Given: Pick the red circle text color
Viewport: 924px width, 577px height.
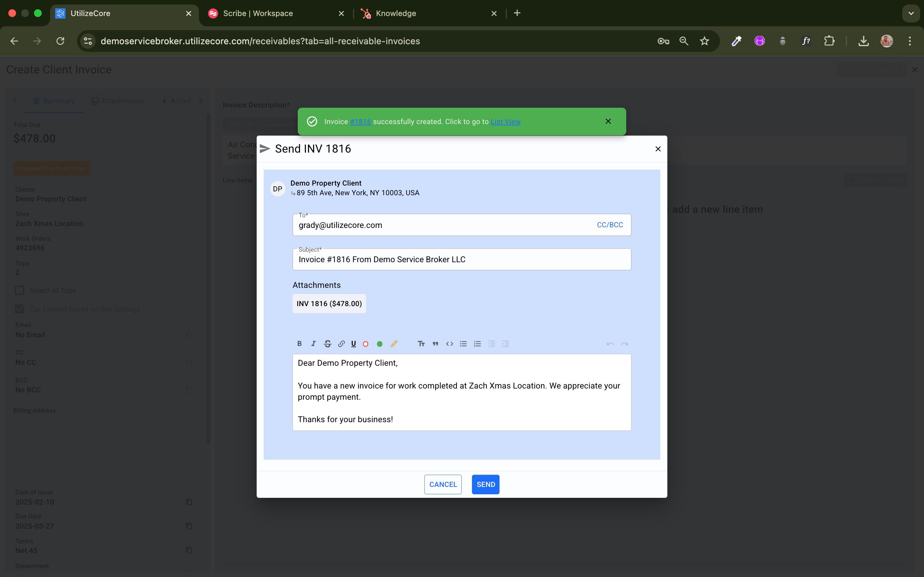Looking at the screenshot, I should (365, 344).
